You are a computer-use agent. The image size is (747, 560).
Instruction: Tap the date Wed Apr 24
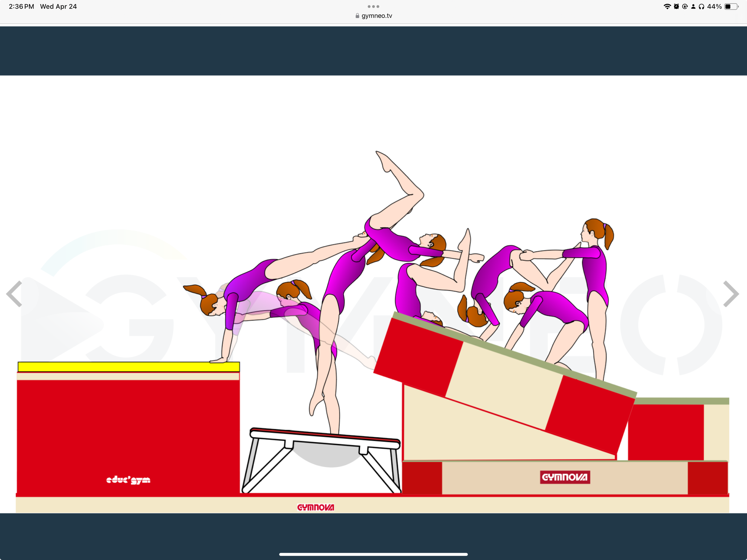[x=59, y=6]
